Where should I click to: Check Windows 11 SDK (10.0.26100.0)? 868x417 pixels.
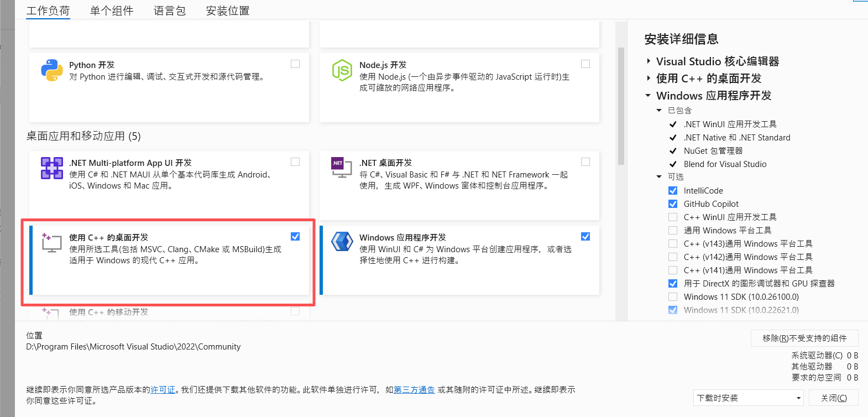click(x=673, y=297)
